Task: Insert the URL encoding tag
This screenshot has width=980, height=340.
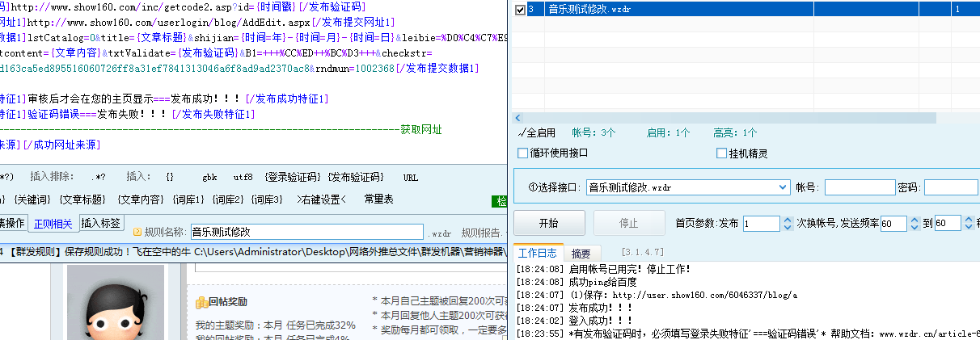Action: point(411,177)
